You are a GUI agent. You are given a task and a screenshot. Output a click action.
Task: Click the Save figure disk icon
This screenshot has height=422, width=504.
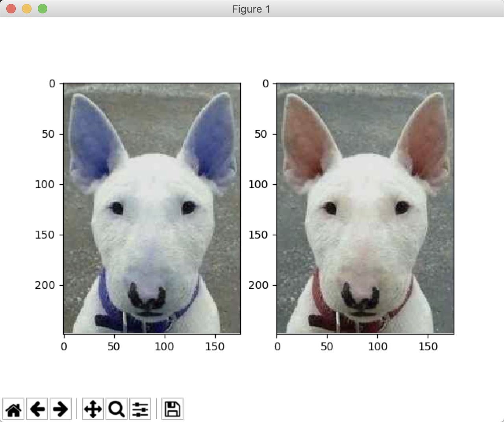pyautogui.click(x=172, y=409)
